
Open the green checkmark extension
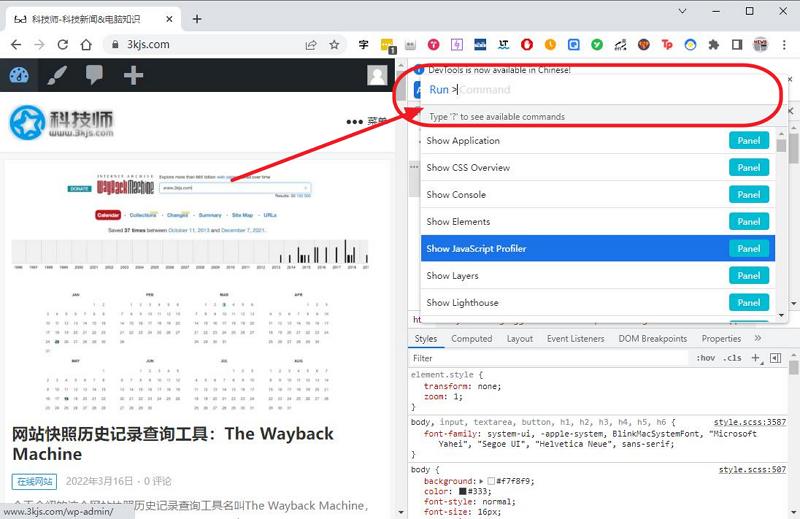point(597,45)
